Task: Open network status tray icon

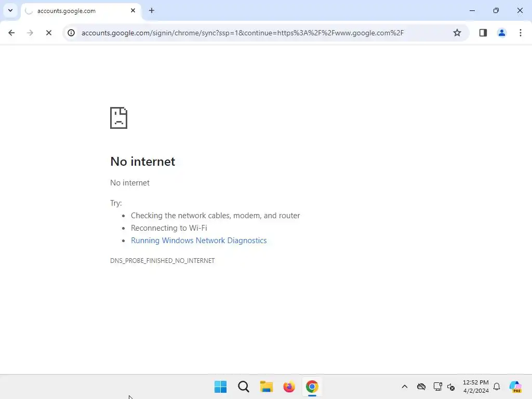Action: [x=437, y=387]
